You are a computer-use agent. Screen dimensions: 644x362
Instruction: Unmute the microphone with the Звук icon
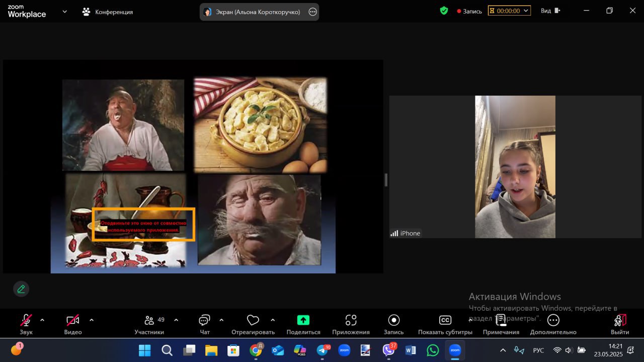pos(26,320)
